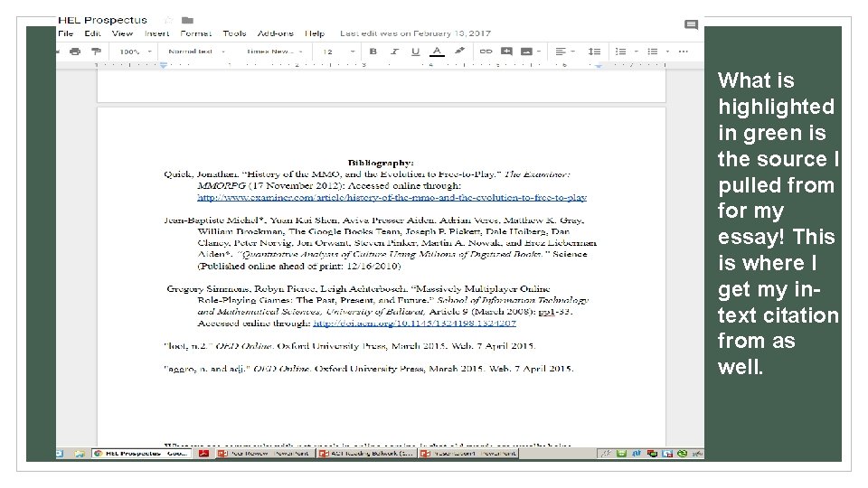868x488 pixels.
Task: Open the Normal text style dropdown
Action: tap(196, 52)
